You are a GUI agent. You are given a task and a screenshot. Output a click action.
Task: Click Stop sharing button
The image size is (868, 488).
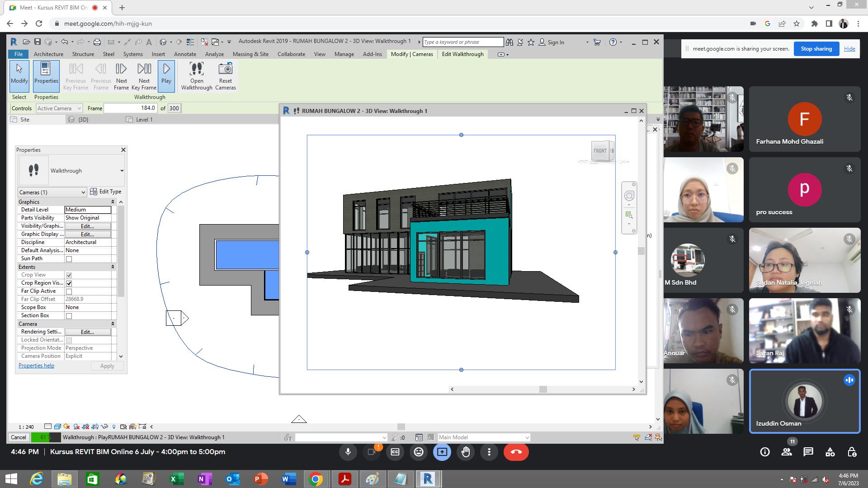(x=816, y=49)
